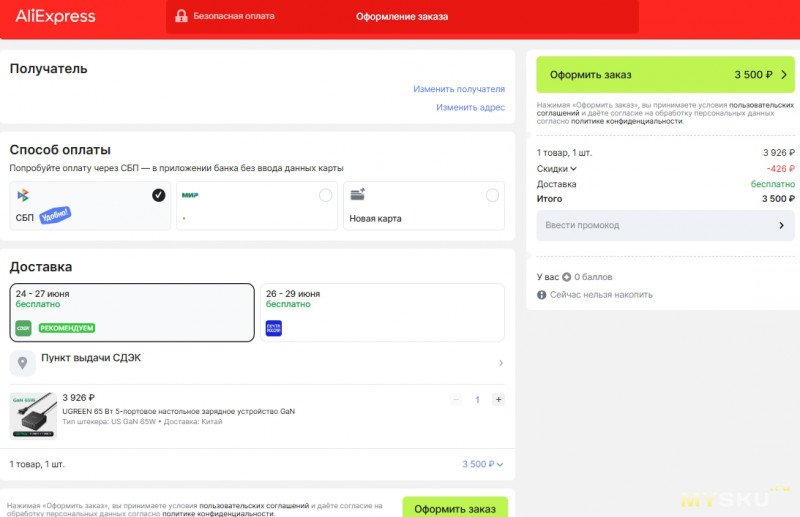
Task: Open UGREEN 65 Вт product title
Action: (x=179, y=411)
